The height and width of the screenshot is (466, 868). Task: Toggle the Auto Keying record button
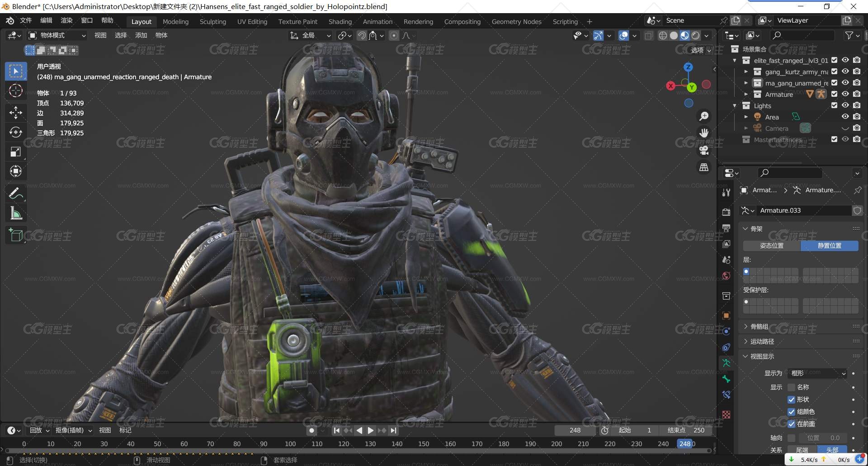(311, 431)
